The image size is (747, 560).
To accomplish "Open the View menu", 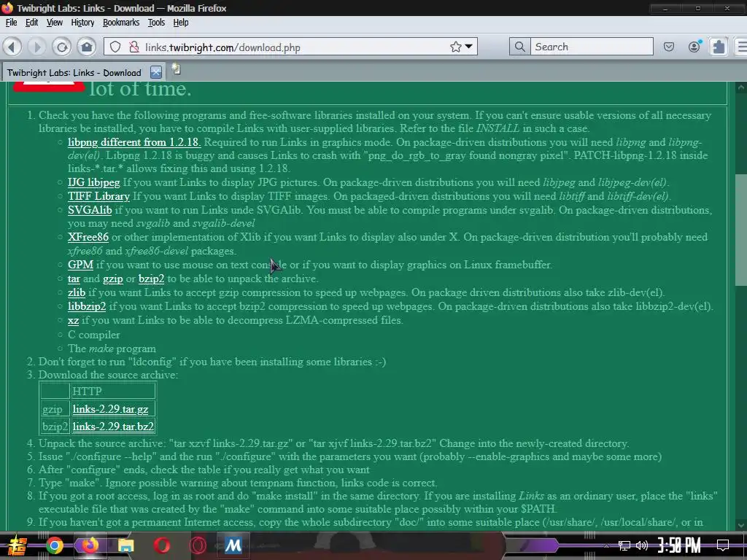I will [54, 23].
